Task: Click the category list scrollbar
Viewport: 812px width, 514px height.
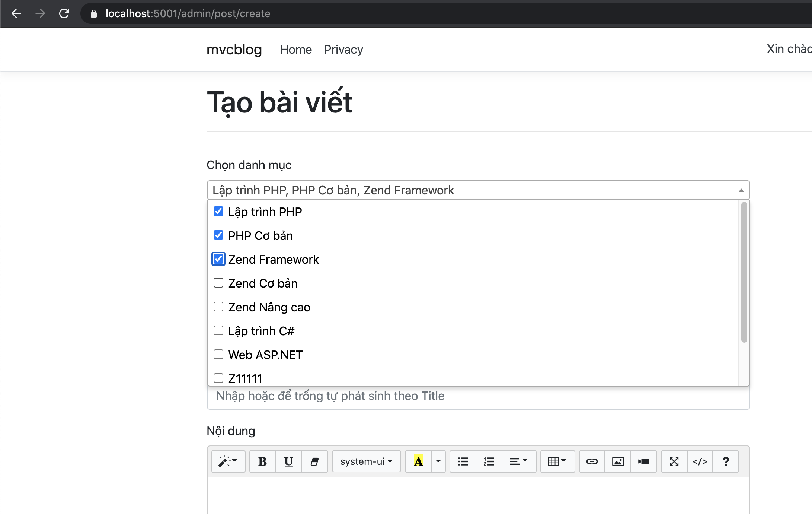Action: pyautogui.click(x=744, y=272)
